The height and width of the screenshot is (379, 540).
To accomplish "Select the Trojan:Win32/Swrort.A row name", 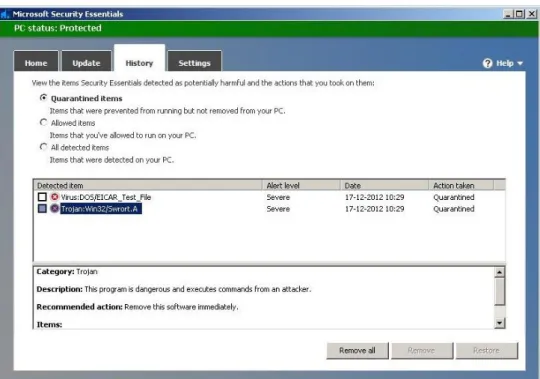I will tap(101, 209).
